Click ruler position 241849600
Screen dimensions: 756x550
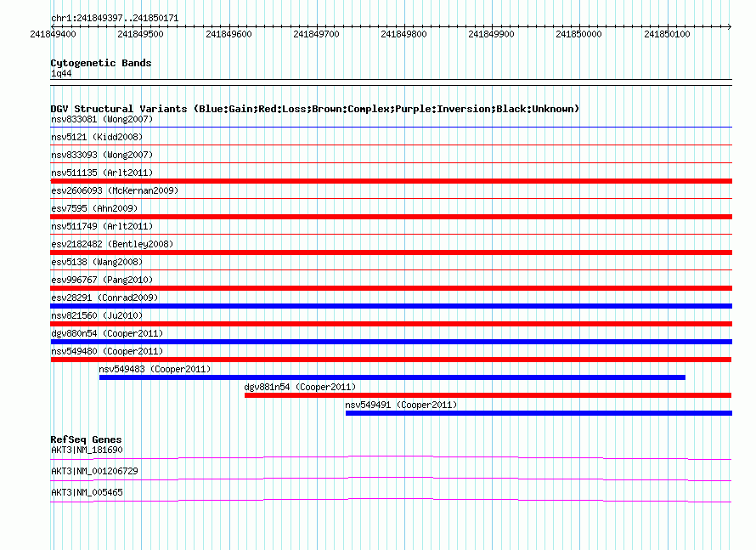tap(228, 34)
